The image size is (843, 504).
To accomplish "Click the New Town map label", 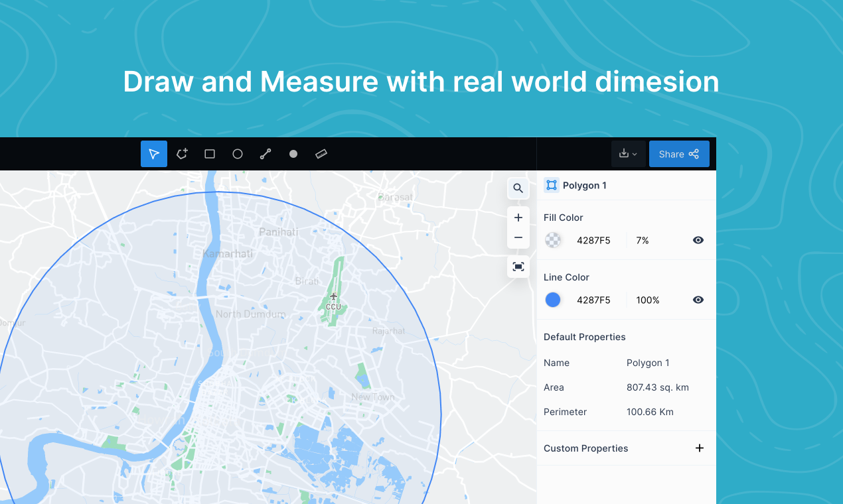I will point(373,397).
